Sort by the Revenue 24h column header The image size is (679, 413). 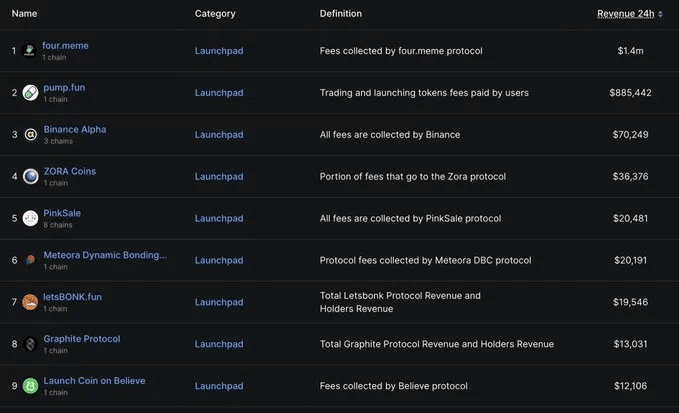626,14
